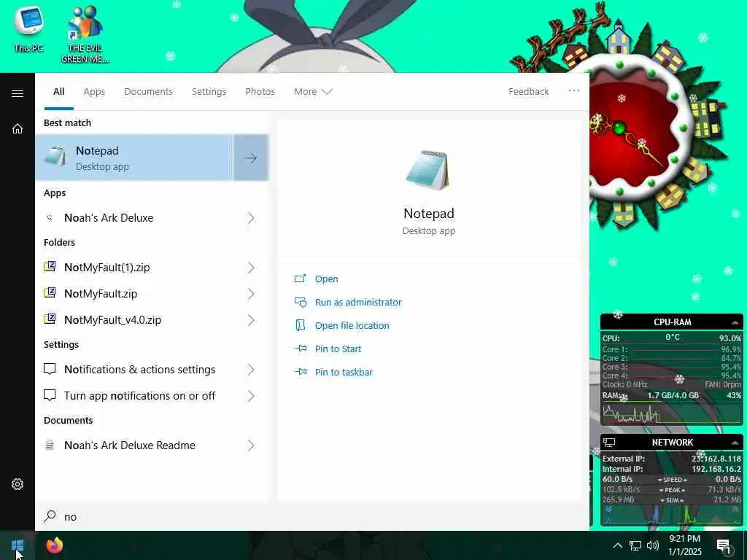Click the search input field with "no"
Image resolution: width=747 pixels, height=560 pixels.
(x=312, y=517)
